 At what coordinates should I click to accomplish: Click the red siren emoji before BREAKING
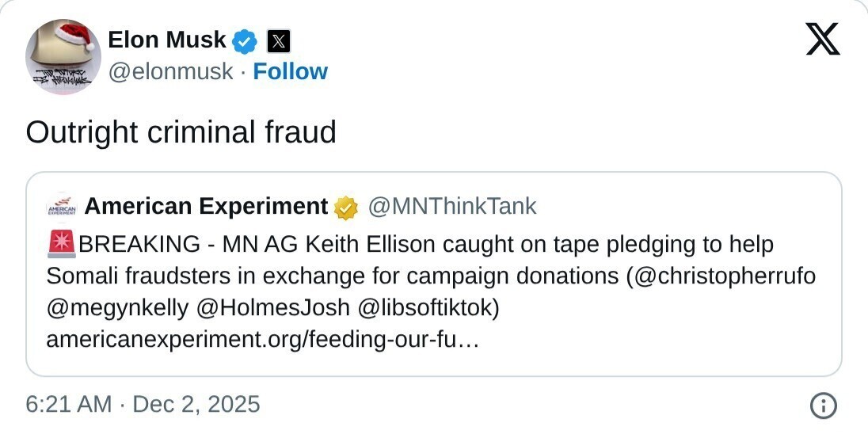pyautogui.click(x=62, y=245)
